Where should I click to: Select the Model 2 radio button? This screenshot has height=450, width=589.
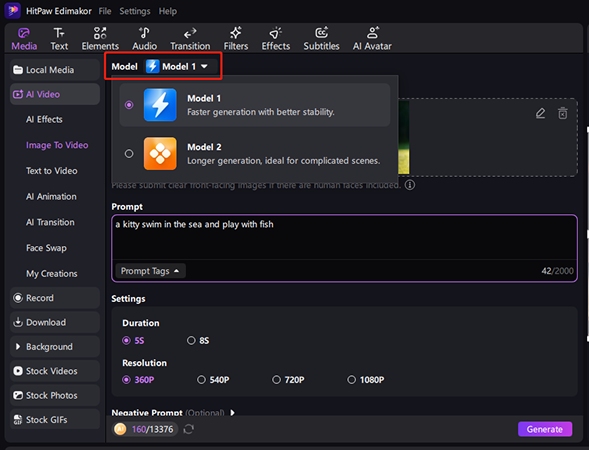click(x=129, y=153)
